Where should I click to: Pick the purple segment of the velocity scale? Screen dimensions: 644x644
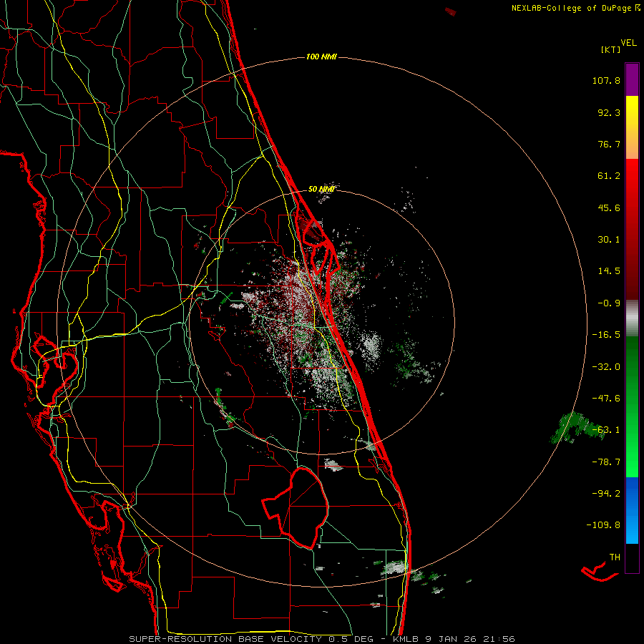tap(632, 79)
